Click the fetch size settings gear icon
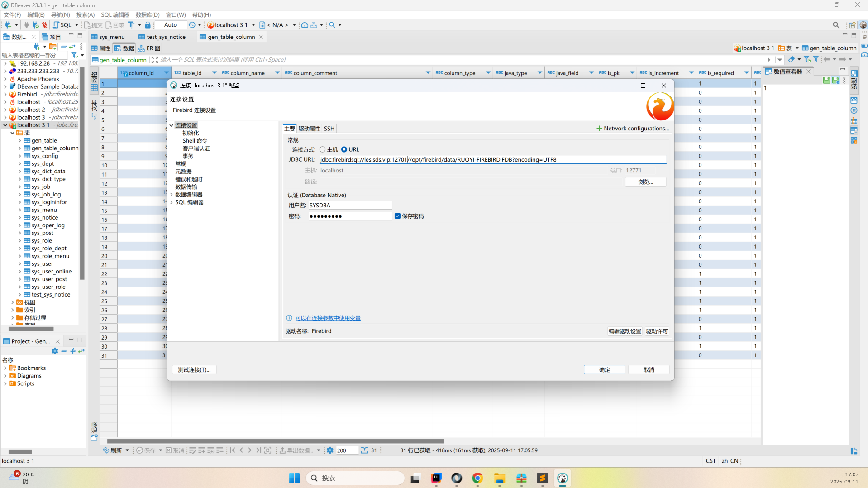The image size is (868, 488). tap(330, 450)
